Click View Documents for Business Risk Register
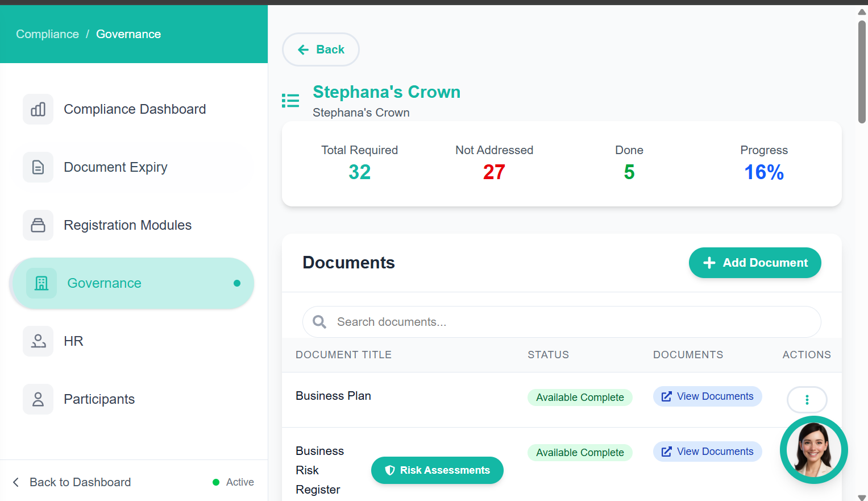 [707, 451]
